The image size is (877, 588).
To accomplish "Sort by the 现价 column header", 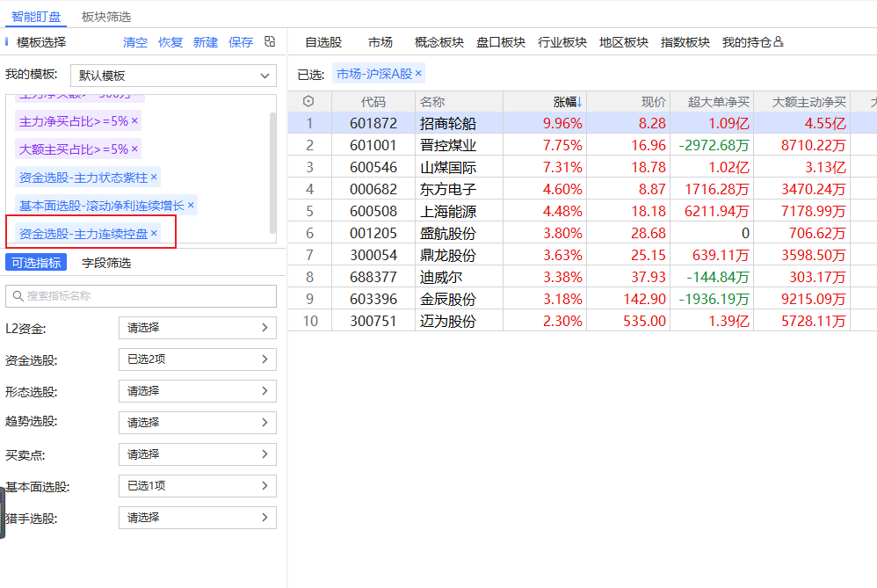I will pyautogui.click(x=628, y=102).
